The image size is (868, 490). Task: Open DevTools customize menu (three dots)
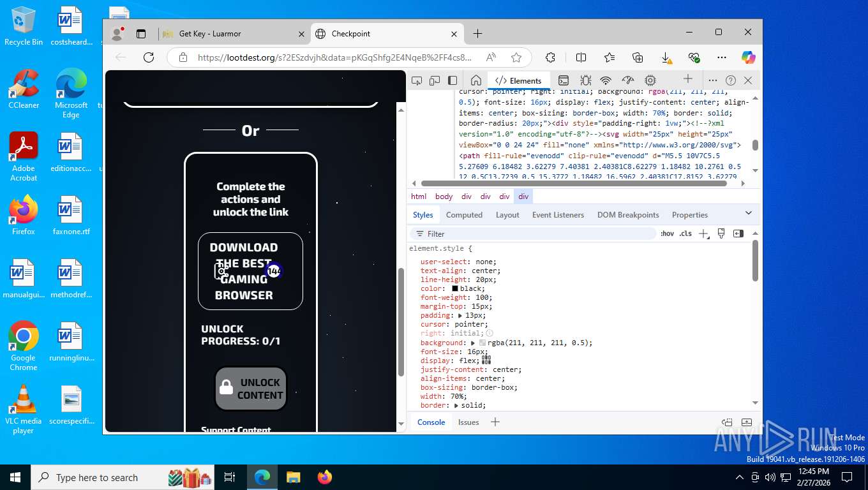713,80
